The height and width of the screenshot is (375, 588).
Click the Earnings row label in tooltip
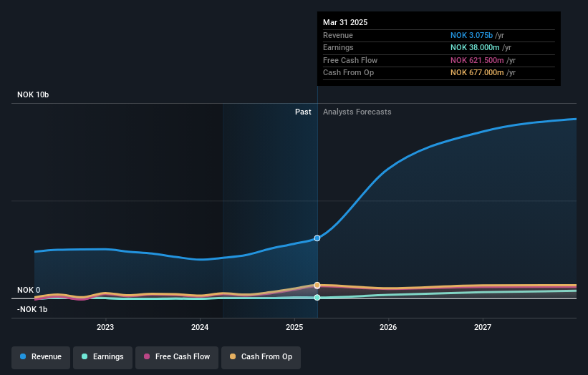coord(338,47)
